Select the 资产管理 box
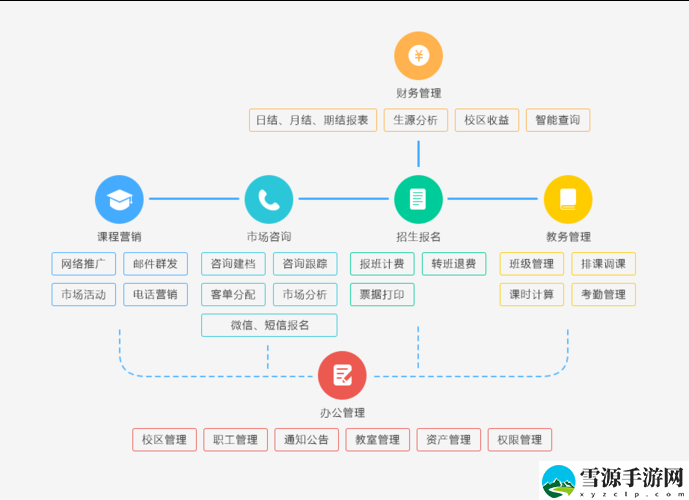 [449, 440]
